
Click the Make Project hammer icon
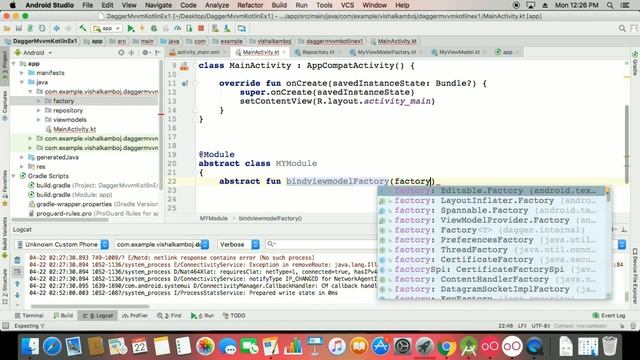(83, 29)
